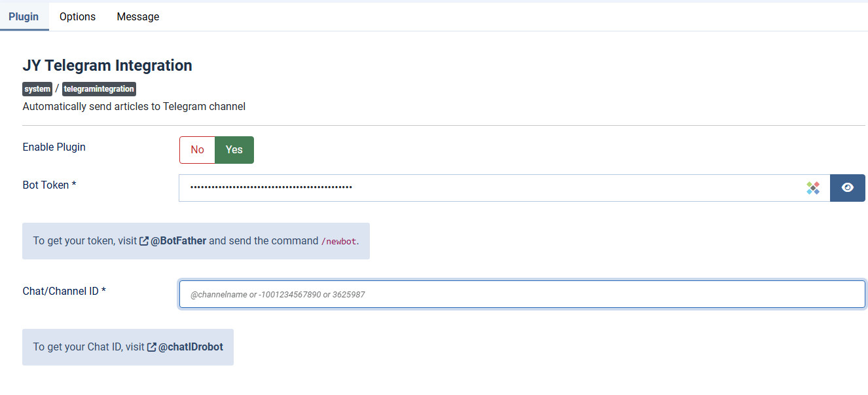Viewport: 868px width, 395px height.
Task: Select the Plugin tab
Action: (24, 16)
